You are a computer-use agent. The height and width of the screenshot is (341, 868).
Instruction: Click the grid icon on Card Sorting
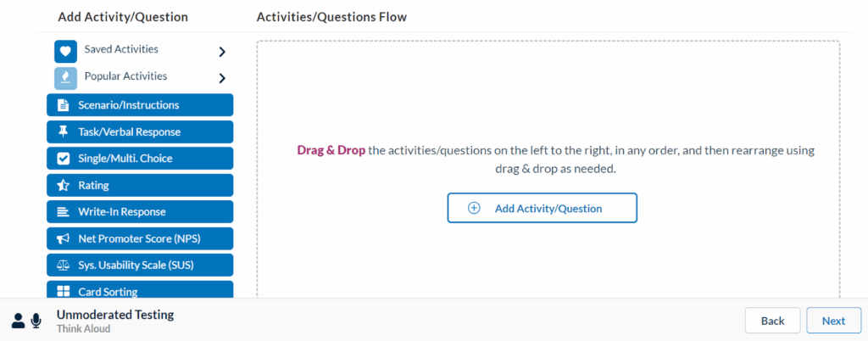[x=63, y=292]
